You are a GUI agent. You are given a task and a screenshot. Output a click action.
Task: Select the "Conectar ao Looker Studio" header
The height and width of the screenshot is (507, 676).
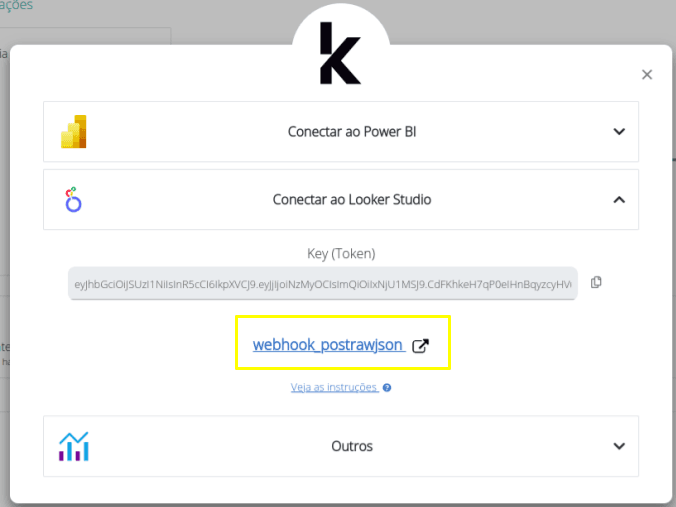point(352,200)
